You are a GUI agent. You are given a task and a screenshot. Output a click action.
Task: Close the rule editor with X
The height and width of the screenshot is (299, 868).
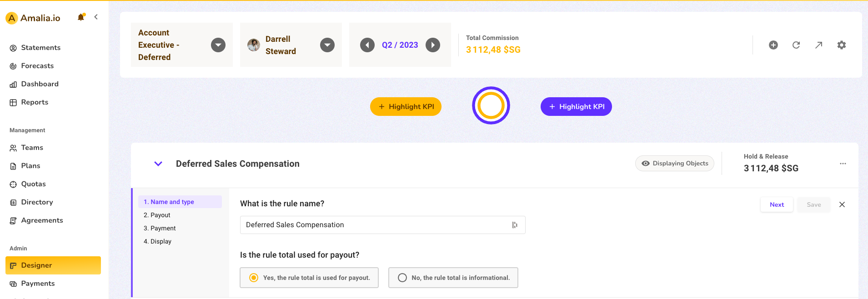tap(842, 204)
